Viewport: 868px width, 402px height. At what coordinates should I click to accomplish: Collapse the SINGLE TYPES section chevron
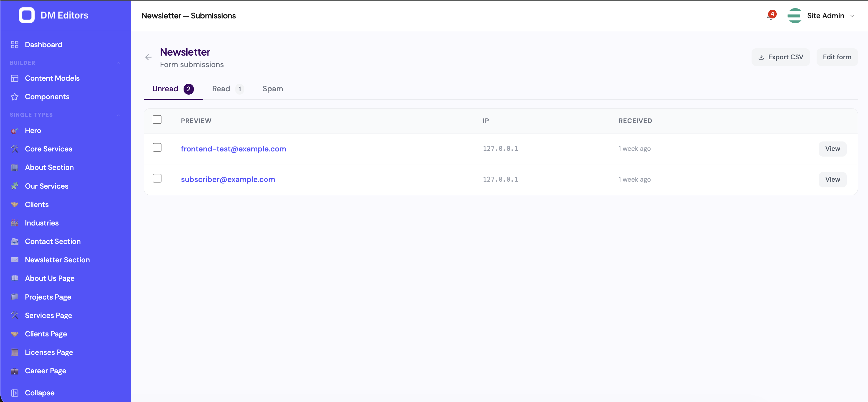click(118, 115)
